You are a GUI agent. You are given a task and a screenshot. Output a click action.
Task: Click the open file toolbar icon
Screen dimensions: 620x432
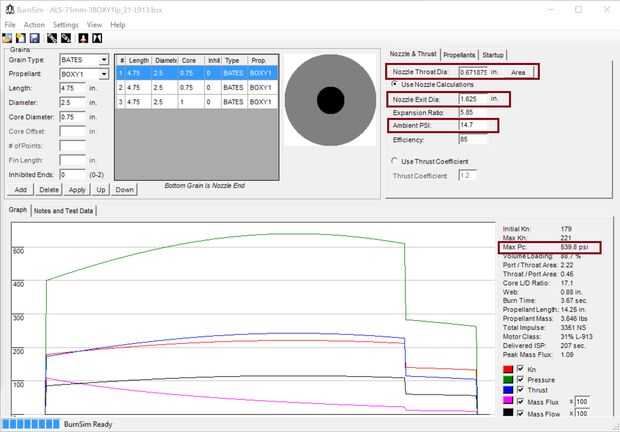[7, 38]
